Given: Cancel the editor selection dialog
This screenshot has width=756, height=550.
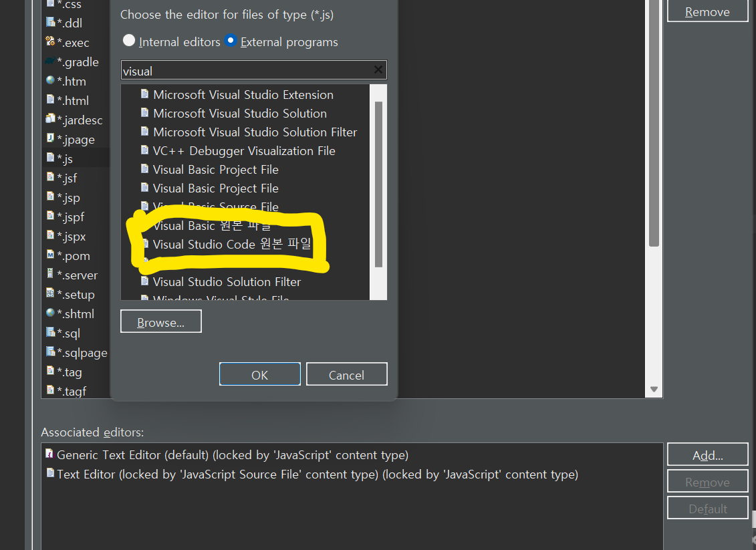Looking at the screenshot, I should tap(347, 374).
